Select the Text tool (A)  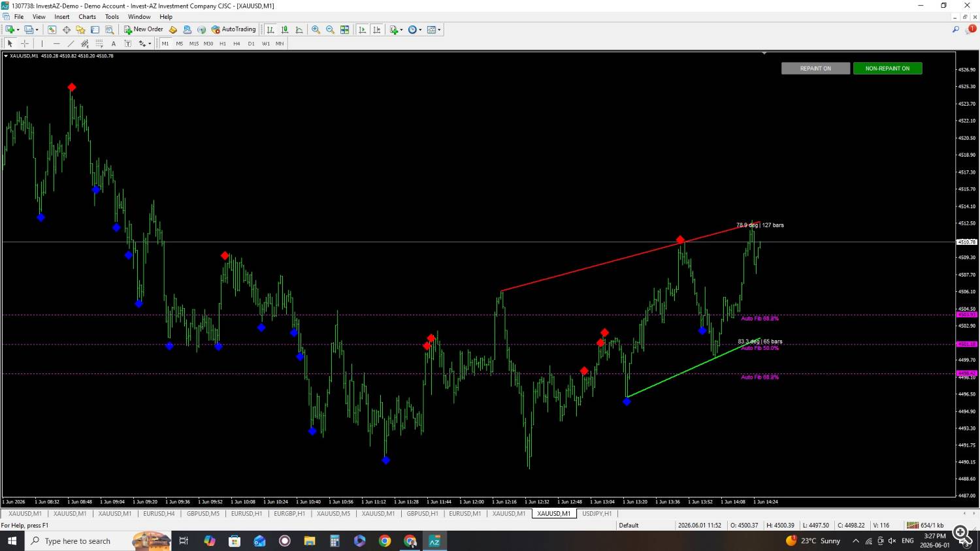coord(114,44)
